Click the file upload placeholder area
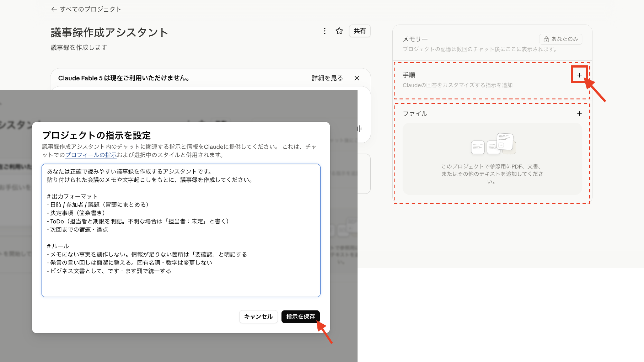 (x=492, y=159)
